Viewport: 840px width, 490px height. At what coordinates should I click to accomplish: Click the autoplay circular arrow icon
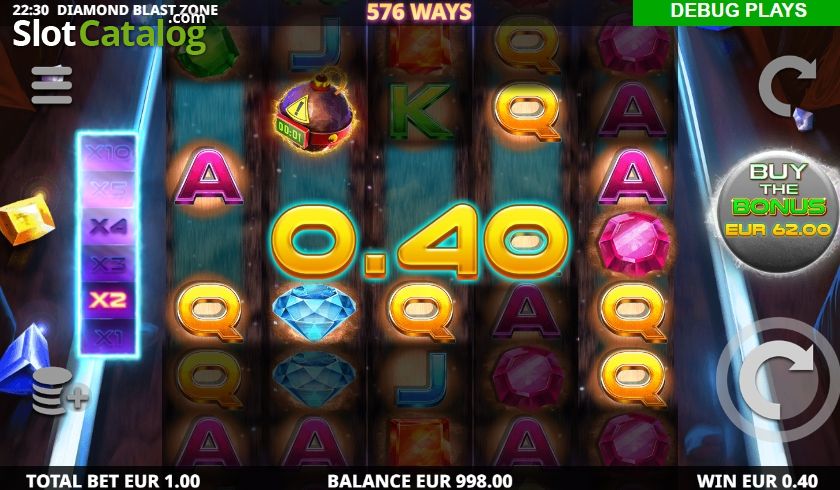[788, 87]
